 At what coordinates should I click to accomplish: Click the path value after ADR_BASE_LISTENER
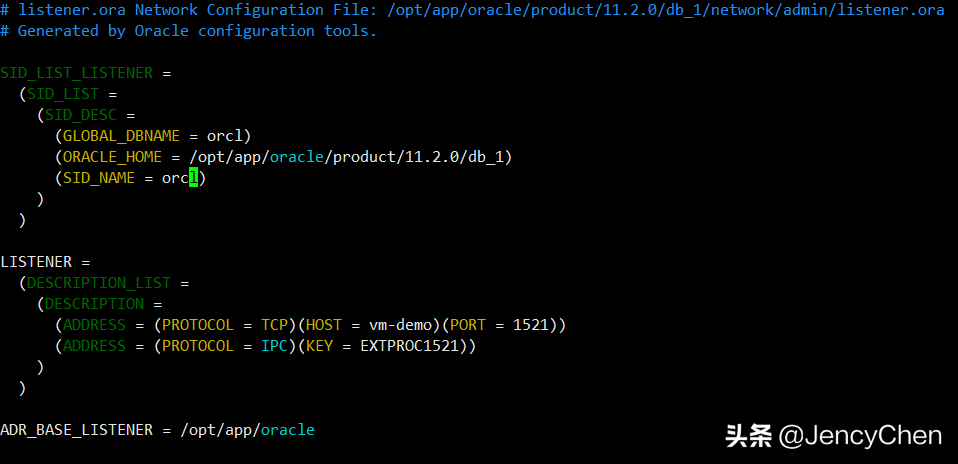coord(247,430)
